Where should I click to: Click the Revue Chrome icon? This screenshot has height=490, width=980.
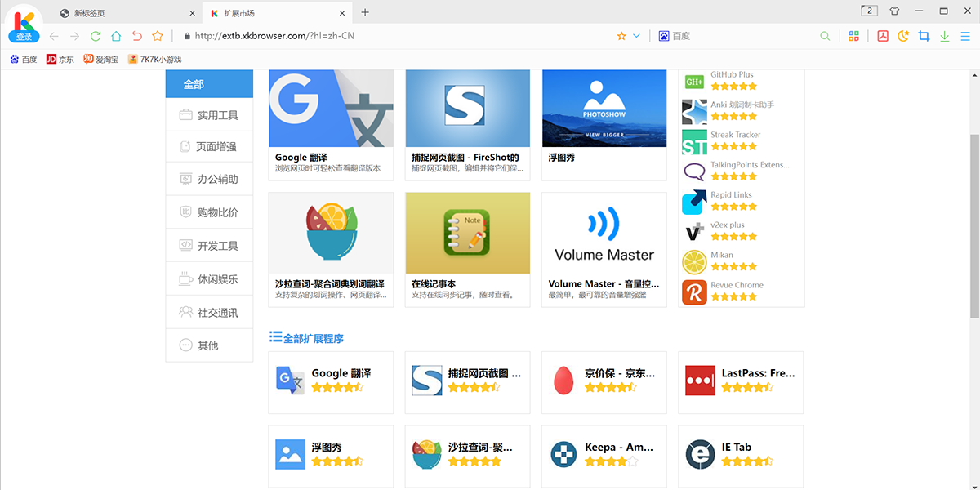[x=694, y=292]
